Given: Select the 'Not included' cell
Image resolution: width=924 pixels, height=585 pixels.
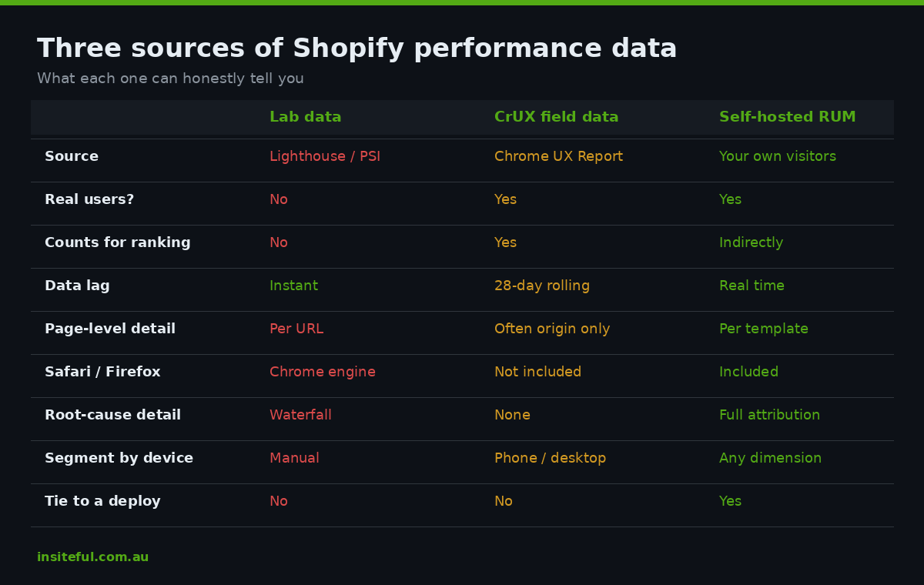Looking at the screenshot, I should tap(537, 373).
